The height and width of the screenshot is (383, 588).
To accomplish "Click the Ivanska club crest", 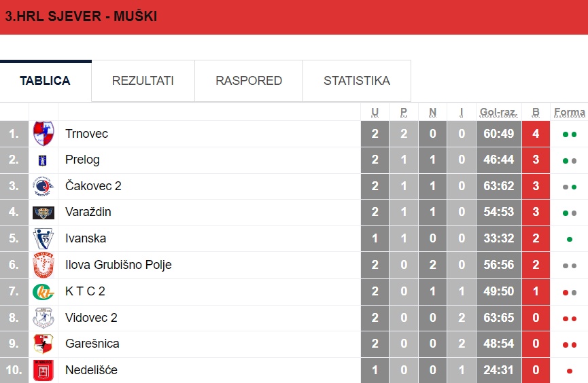I will (44, 239).
